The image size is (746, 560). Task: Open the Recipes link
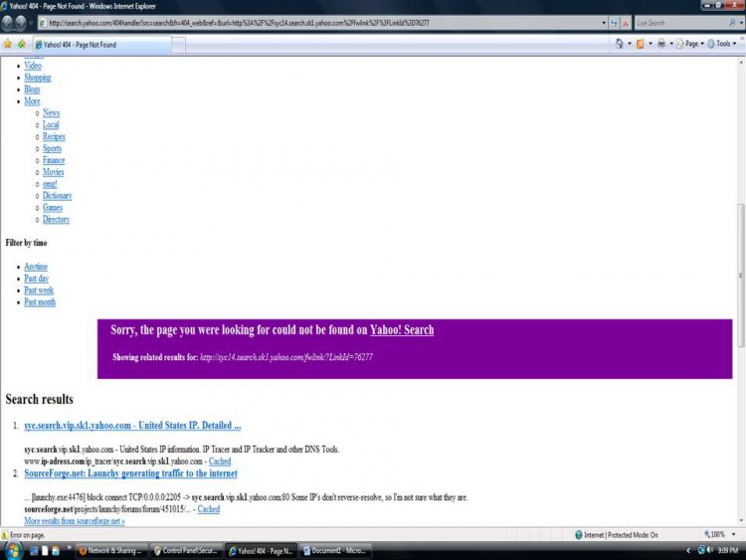coord(54,136)
